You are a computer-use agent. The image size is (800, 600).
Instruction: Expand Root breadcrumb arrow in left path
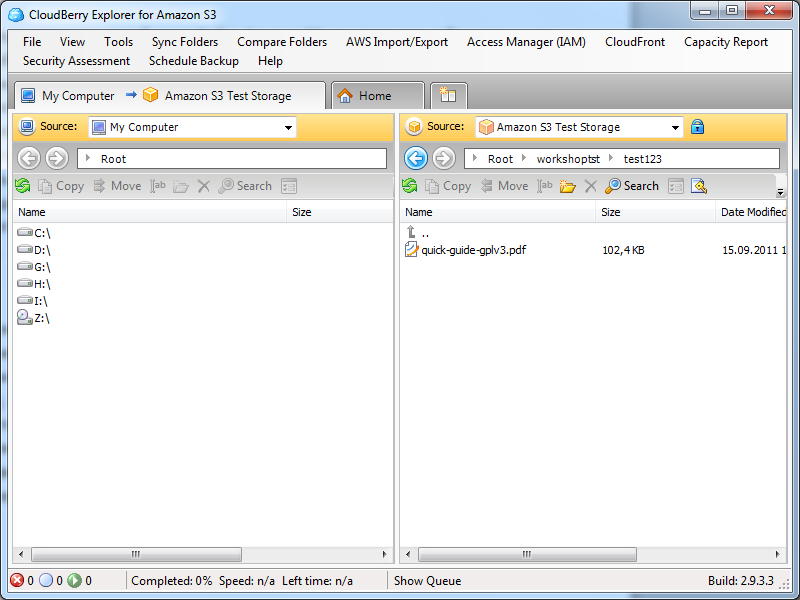click(x=88, y=158)
